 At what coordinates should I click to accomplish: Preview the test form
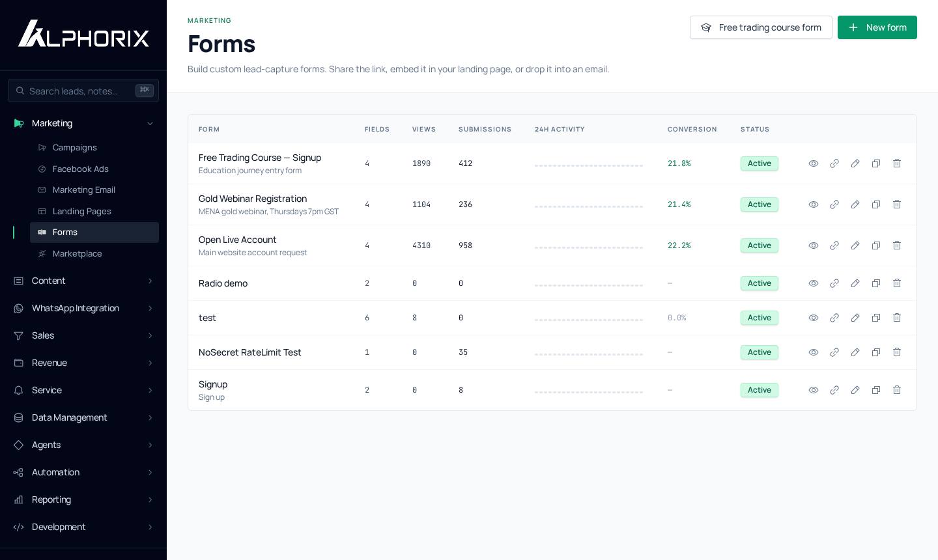(x=814, y=318)
